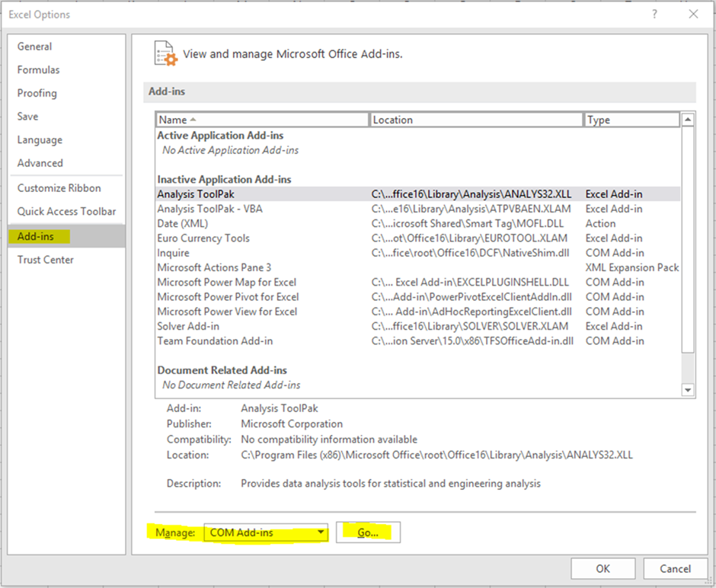Select the Solver Add-in row

pos(417,327)
